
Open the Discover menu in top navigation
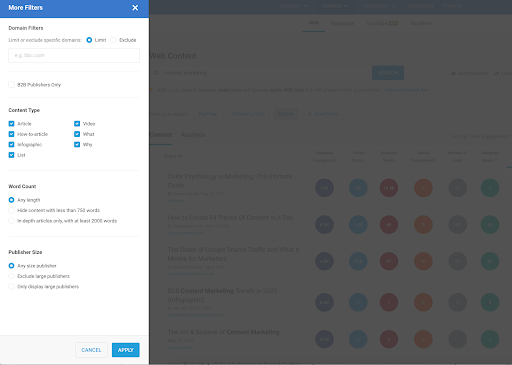click(294, 6)
